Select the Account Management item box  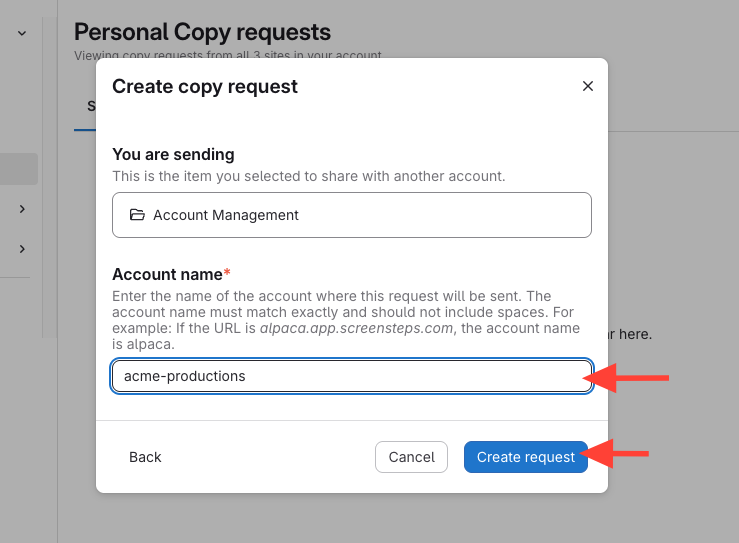[351, 215]
